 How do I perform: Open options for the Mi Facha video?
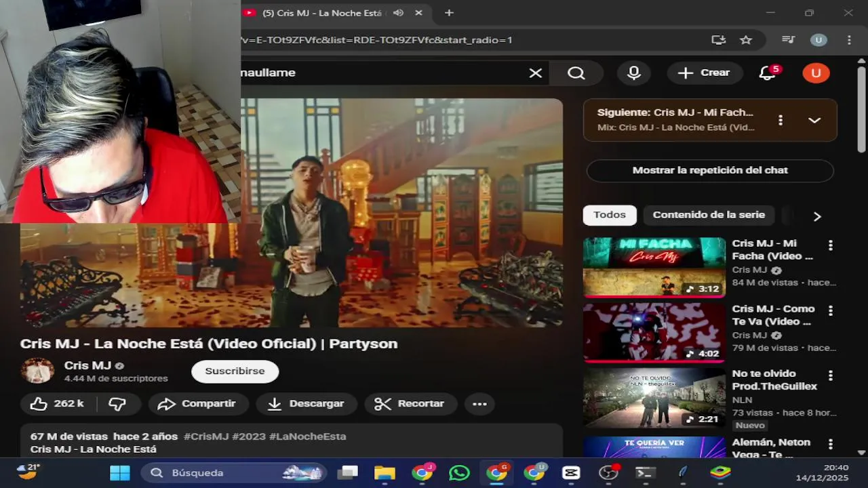coord(830,245)
